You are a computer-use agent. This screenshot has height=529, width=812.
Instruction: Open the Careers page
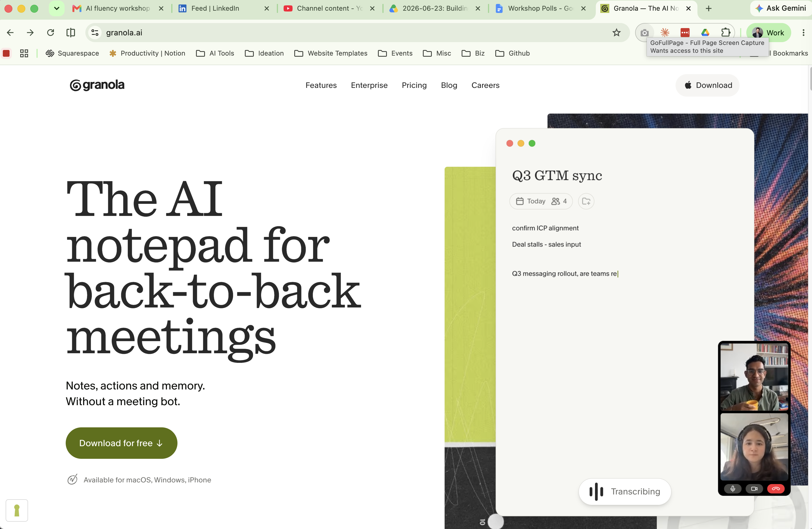pyautogui.click(x=485, y=85)
